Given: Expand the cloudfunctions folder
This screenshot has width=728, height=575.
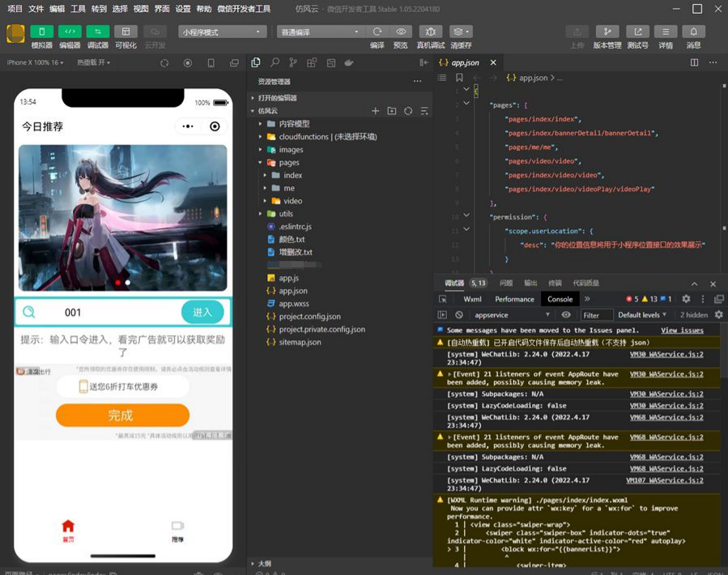Looking at the screenshot, I should [304, 137].
